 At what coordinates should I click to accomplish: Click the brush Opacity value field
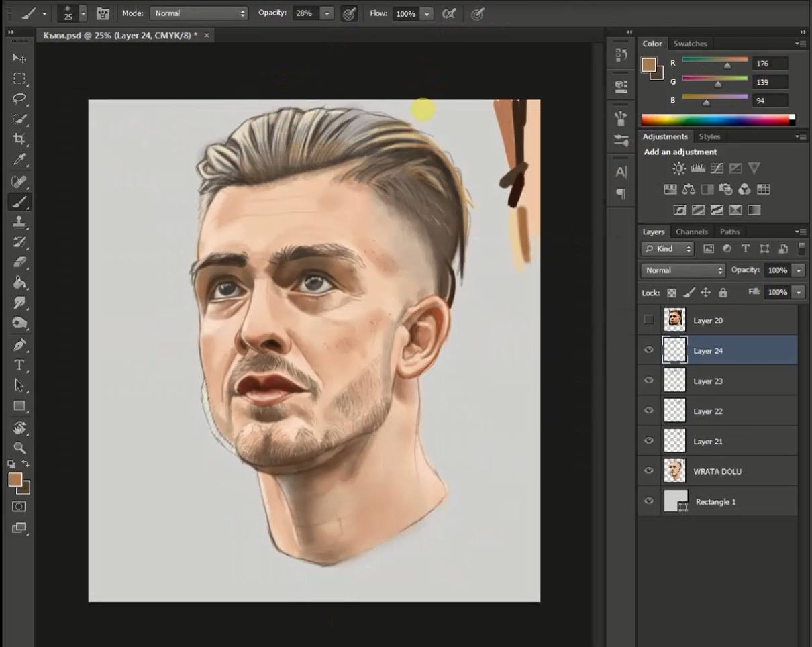pos(305,13)
